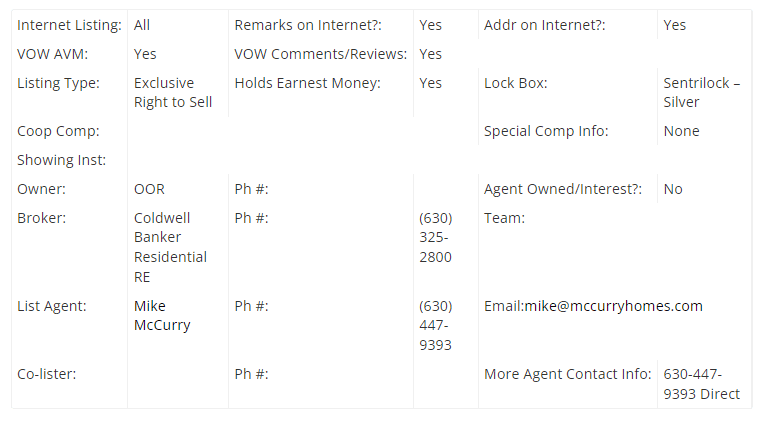Click the broker phone number (630) 325-2800
Viewport: 779px width, 425px height.
click(x=436, y=238)
